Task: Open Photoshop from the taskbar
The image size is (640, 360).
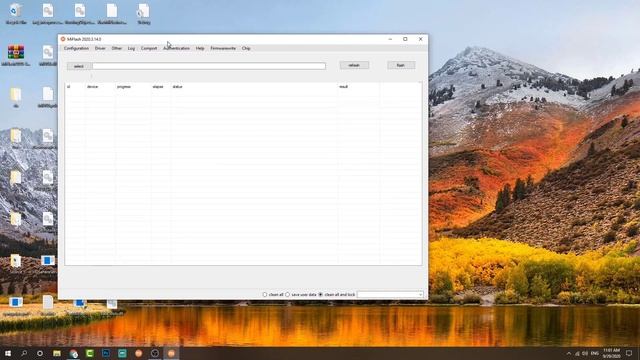Action: 106,353
